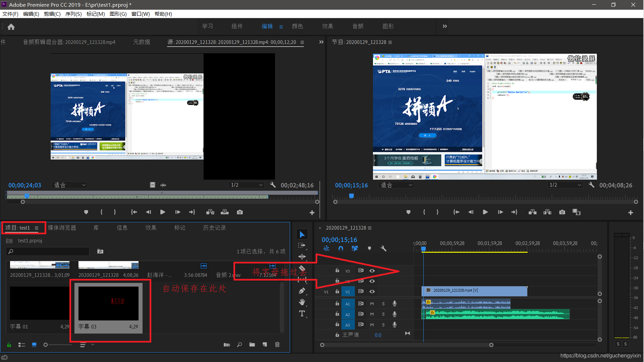Image resolution: width=644 pixels, height=362 pixels.
Task: Open Source monitor playback resolution 1/2 dropdown
Action: tap(247, 185)
